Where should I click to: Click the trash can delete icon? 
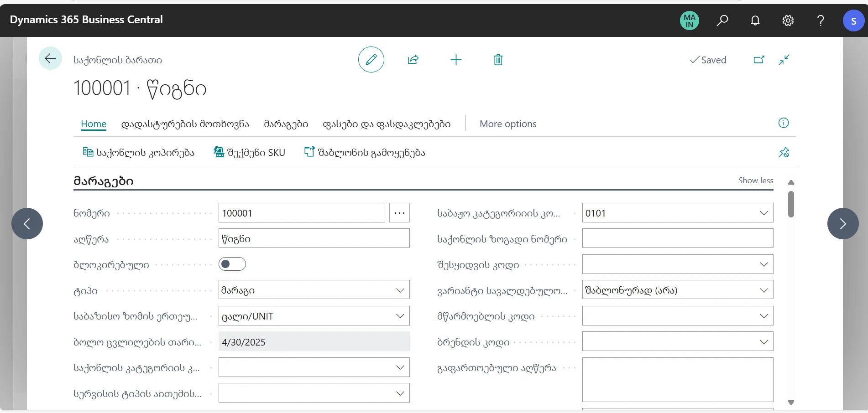coord(498,60)
